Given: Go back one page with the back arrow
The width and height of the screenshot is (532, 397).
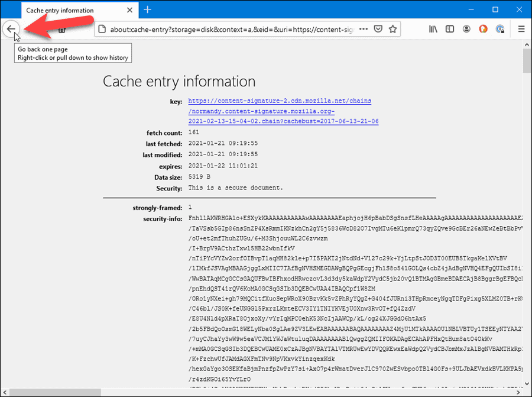Looking at the screenshot, I should tap(11, 29).
